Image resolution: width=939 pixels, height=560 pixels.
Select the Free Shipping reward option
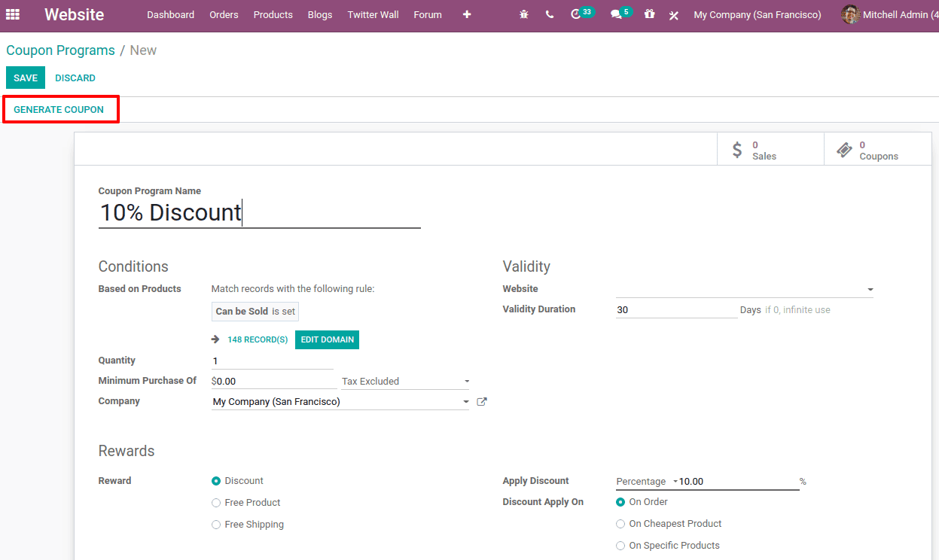click(216, 525)
